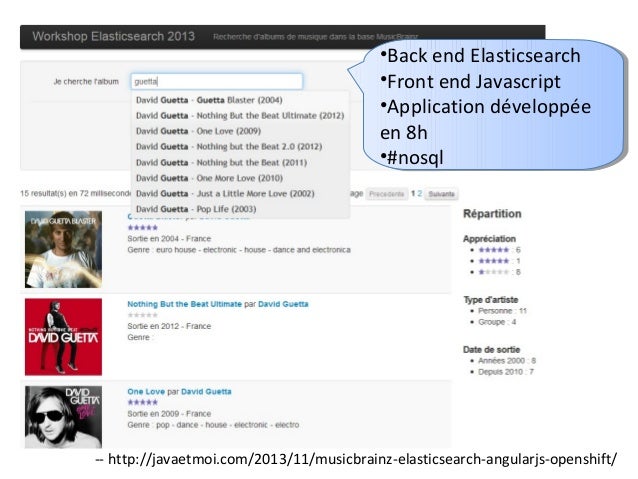Open the Nothing But the Beat Ultimate cover

[x=63, y=337]
